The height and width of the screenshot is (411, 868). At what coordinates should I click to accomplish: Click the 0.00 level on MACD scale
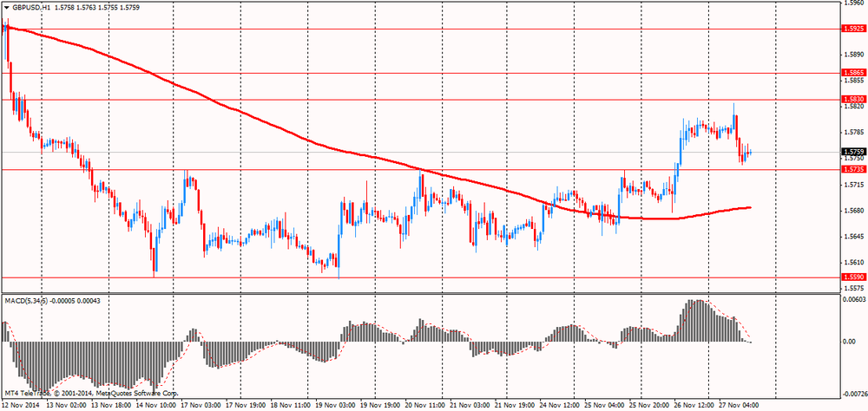(848, 342)
